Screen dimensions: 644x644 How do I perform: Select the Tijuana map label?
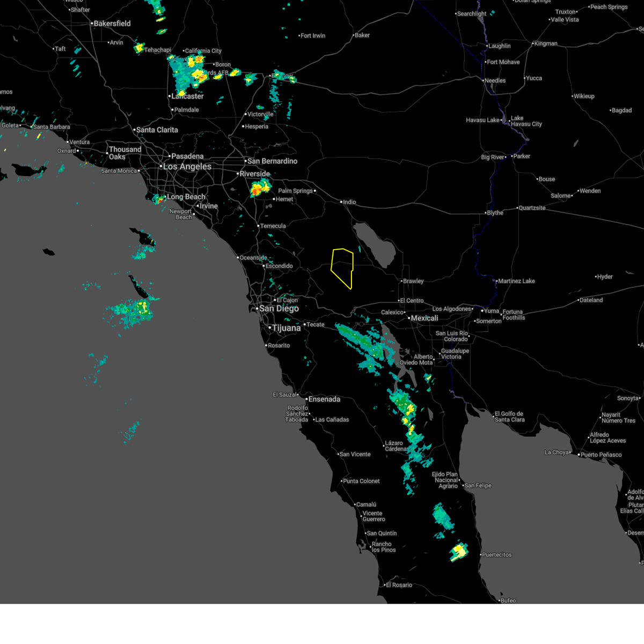286,328
